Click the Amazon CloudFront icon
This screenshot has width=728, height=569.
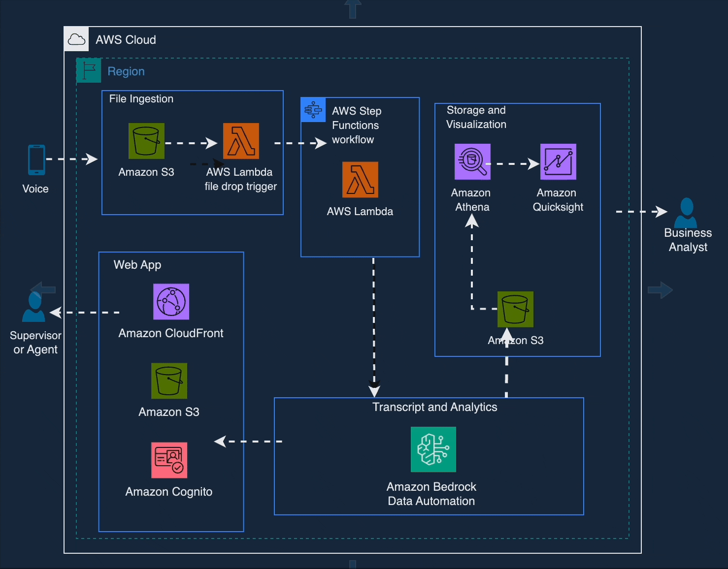pyautogui.click(x=171, y=302)
